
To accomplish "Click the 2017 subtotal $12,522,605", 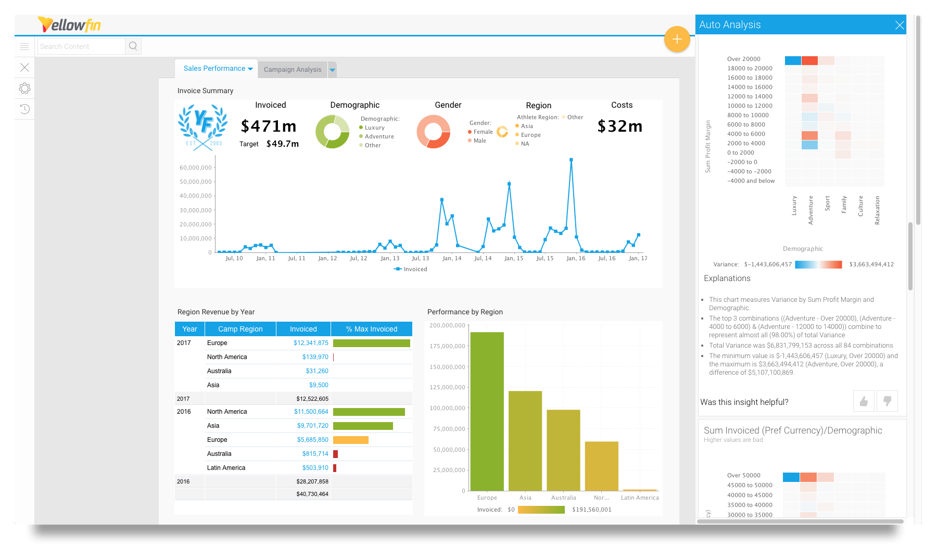I will coord(312,399).
